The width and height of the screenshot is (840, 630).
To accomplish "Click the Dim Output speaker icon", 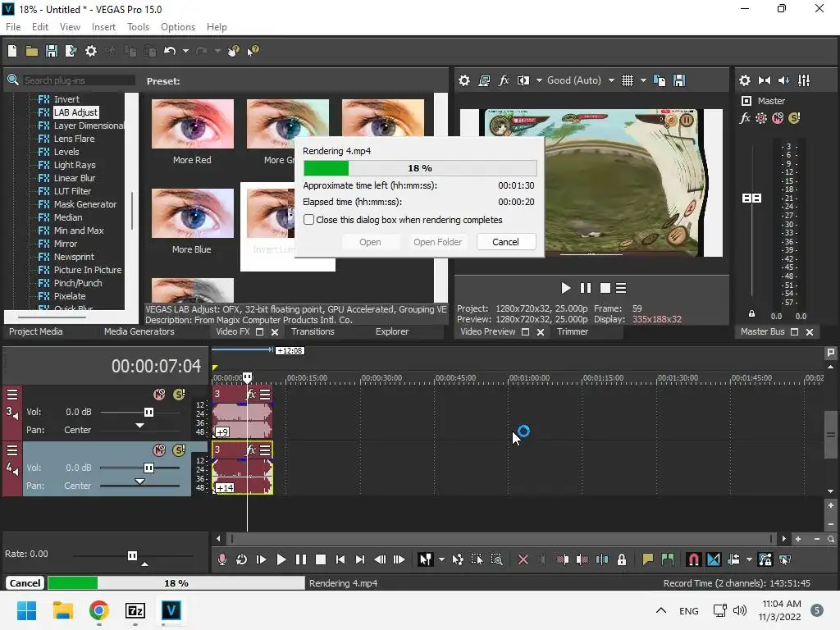I will 783,80.
